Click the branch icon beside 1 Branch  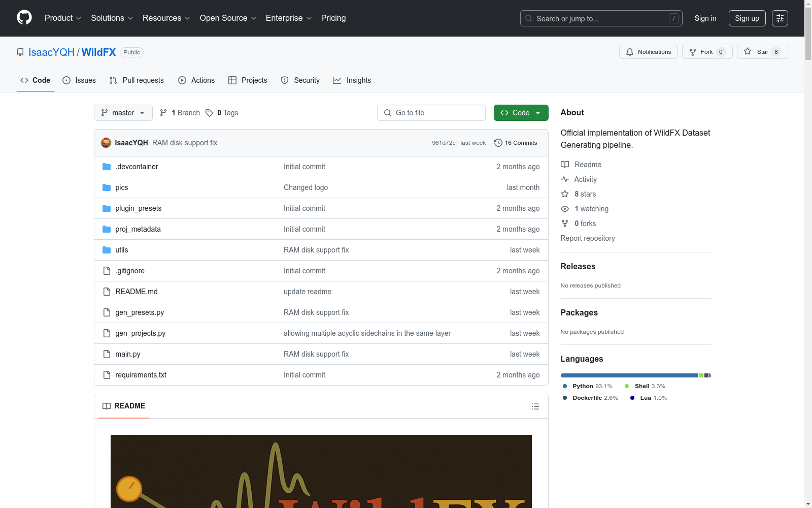pyautogui.click(x=163, y=113)
